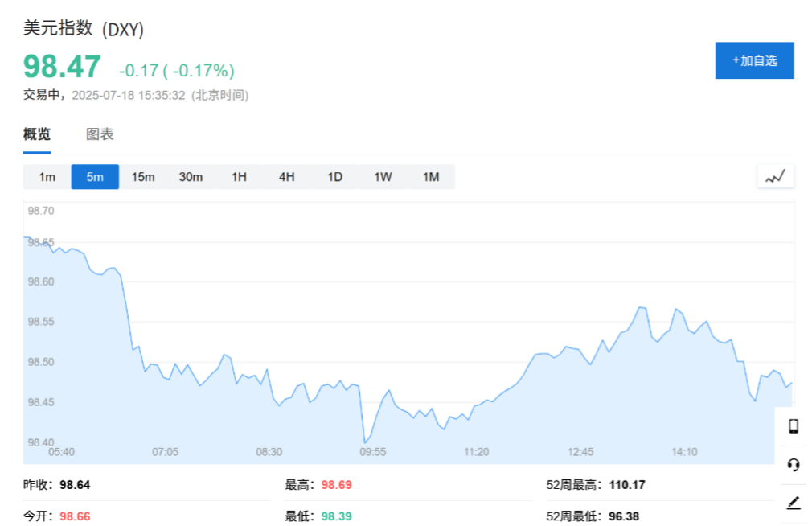Show the weekly 1W chart

pyautogui.click(x=383, y=177)
